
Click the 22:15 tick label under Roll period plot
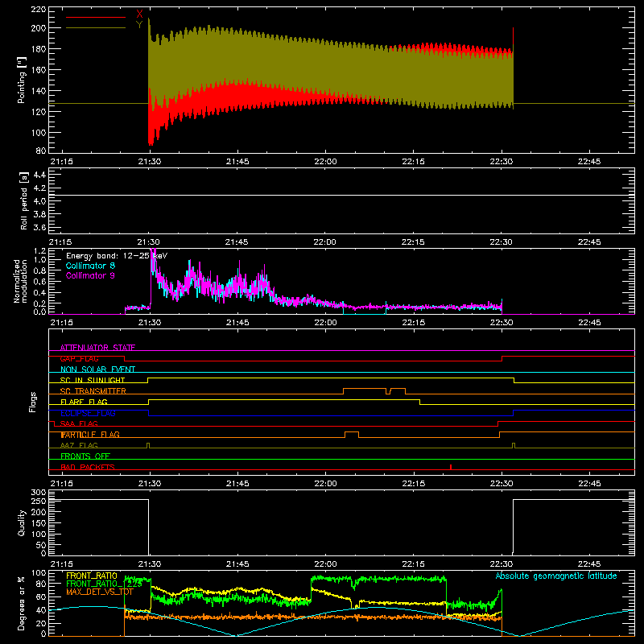point(413,242)
